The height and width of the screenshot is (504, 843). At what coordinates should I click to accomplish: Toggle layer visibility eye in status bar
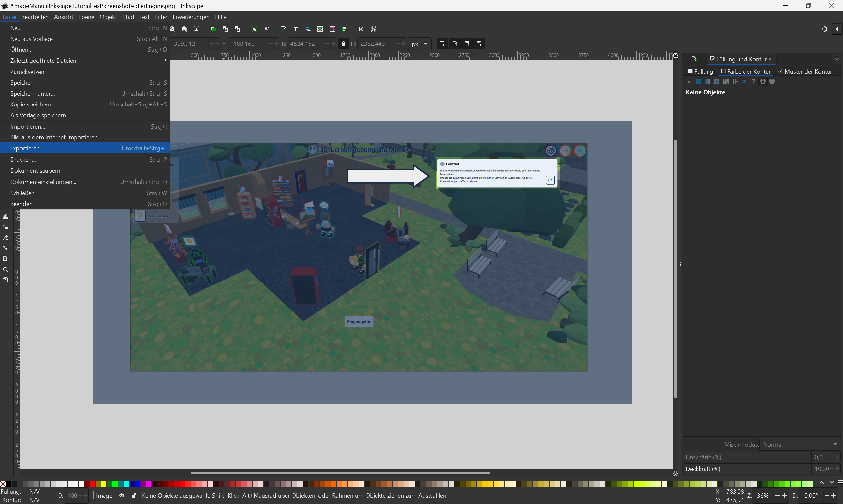[122, 495]
